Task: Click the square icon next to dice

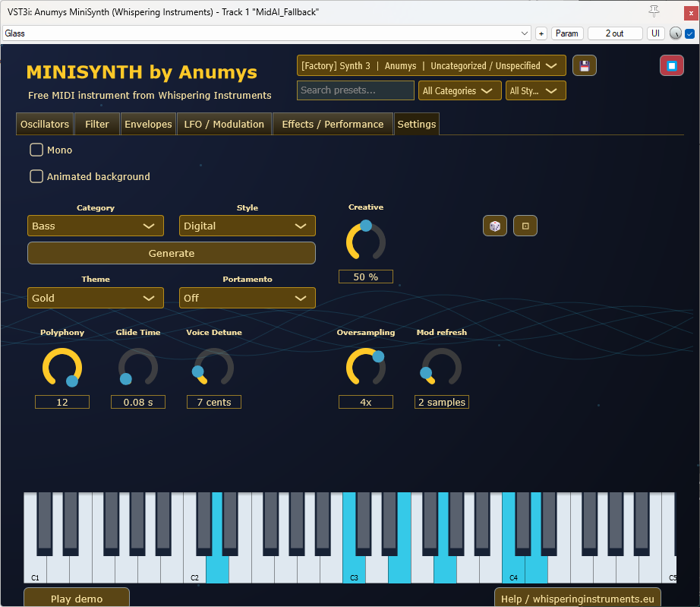Action: 525,226
